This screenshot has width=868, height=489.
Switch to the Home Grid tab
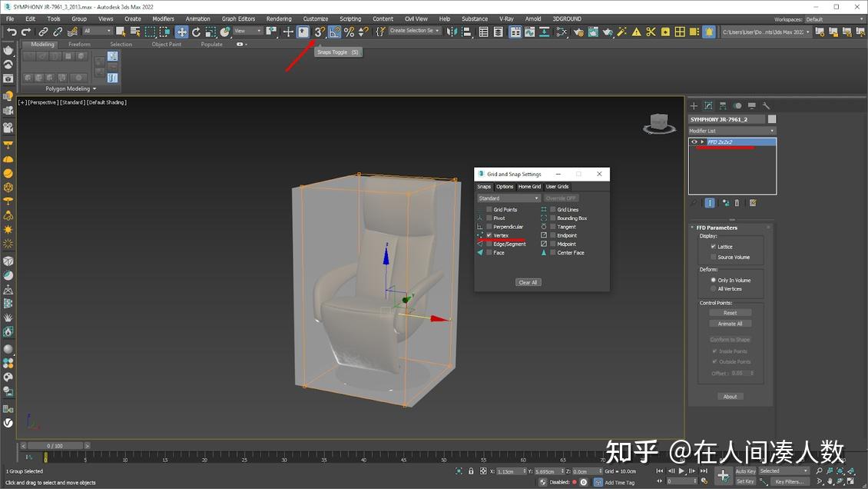tap(529, 186)
